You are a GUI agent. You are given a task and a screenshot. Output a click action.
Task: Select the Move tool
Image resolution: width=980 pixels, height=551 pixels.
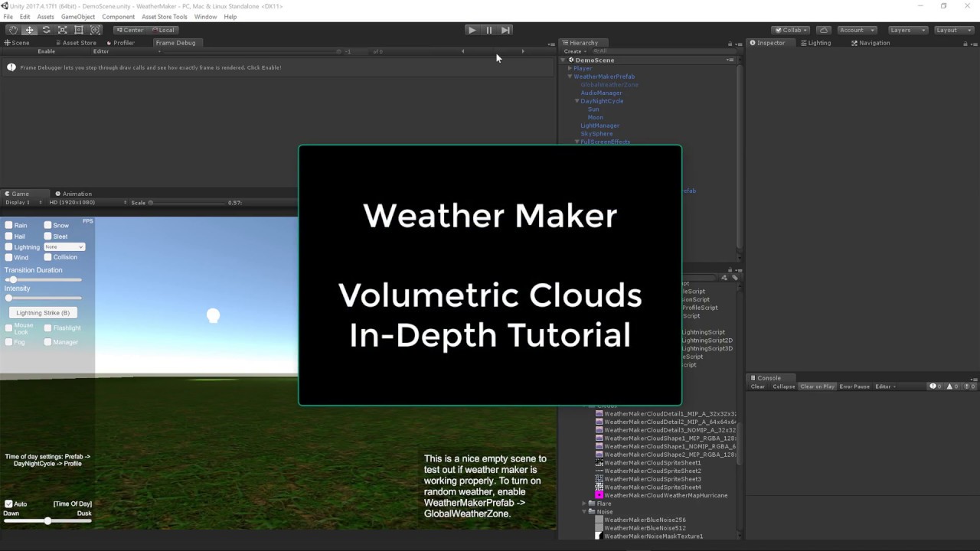pos(29,30)
